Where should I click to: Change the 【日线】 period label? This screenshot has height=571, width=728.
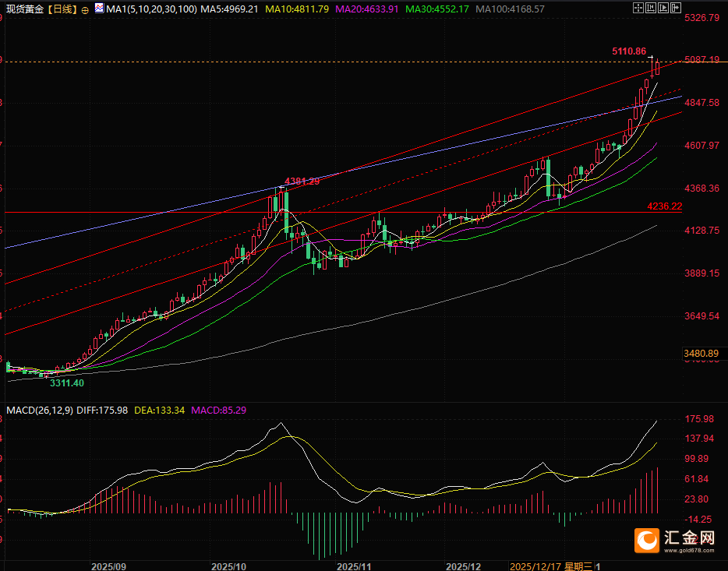point(62,9)
